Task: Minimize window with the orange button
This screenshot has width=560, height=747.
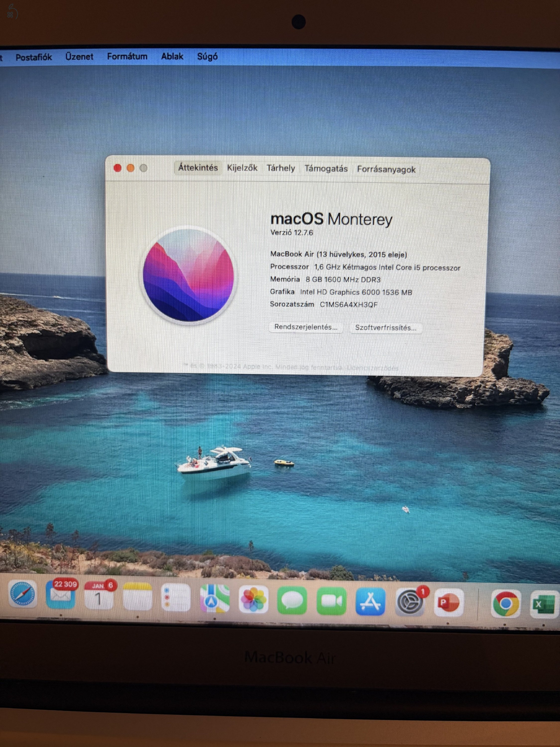Action: pyautogui.click(x=131, y=168)
